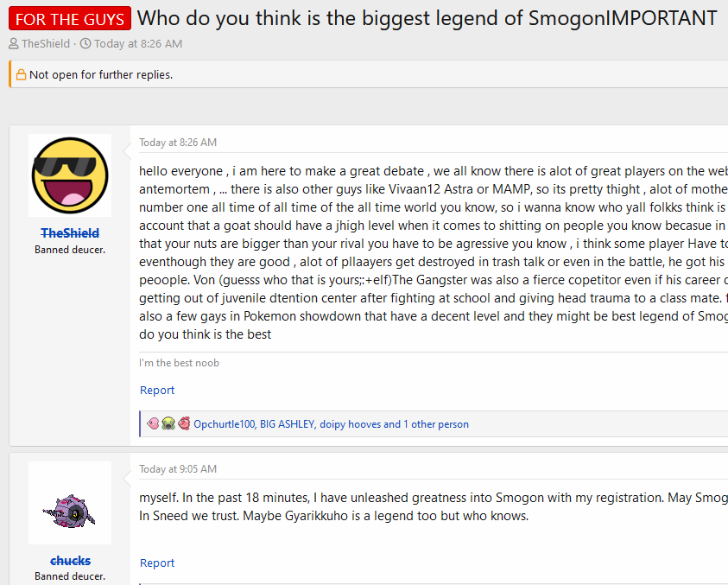
Task: Report chucks' post
Action: 157,563
